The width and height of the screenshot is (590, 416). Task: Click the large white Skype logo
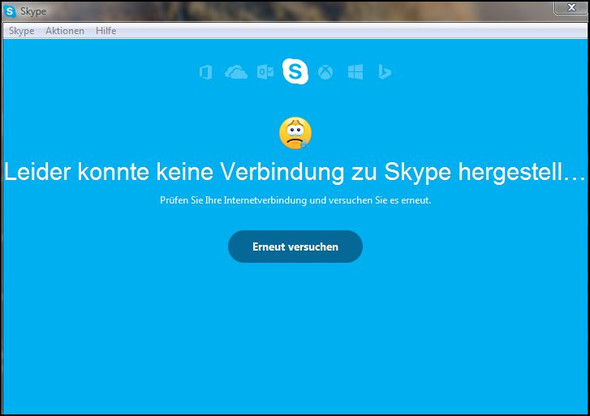pyautogui.click(x=295, y=71)
